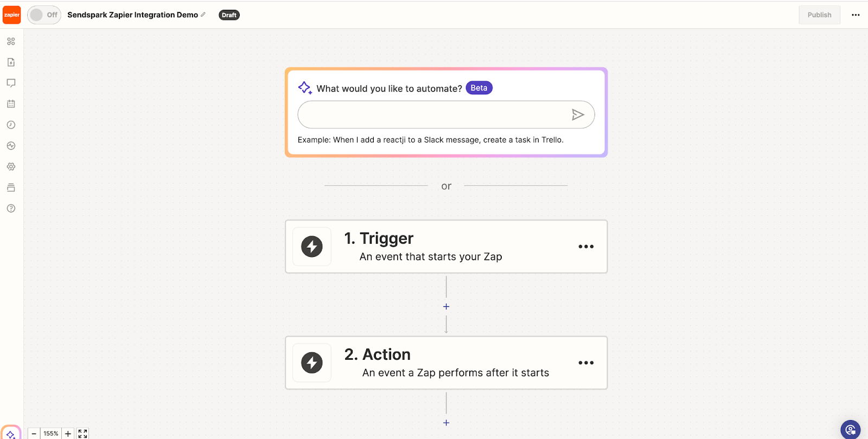
Task: Click the Trigger step lightning icon
Action: [312, 247]
